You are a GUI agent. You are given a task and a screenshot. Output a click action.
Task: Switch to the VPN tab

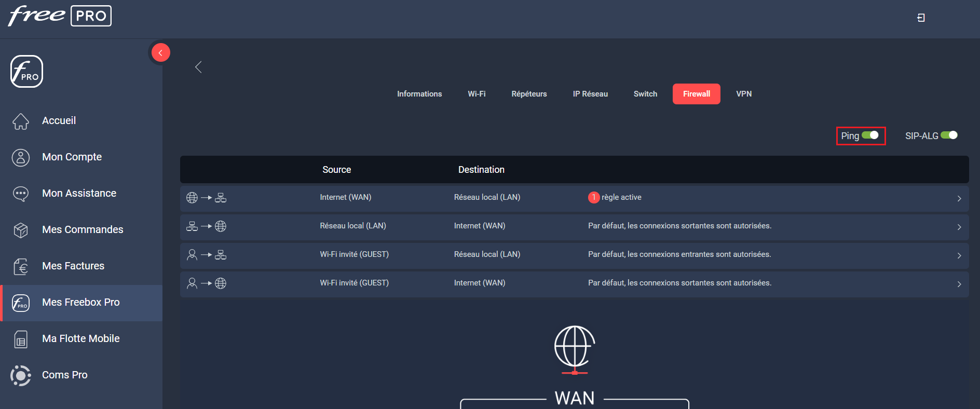pyautogui.click(x=743, y=94)
